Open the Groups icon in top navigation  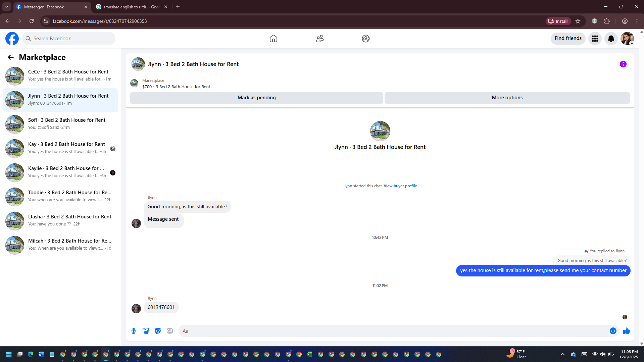(366, 39)
